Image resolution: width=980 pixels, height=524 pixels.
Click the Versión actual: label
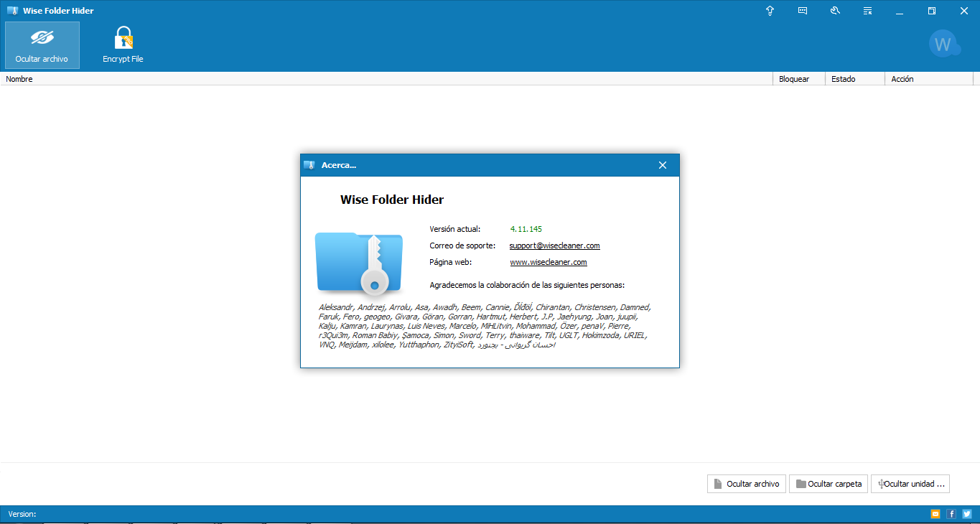pyautogui.click(x=455, y=229)
